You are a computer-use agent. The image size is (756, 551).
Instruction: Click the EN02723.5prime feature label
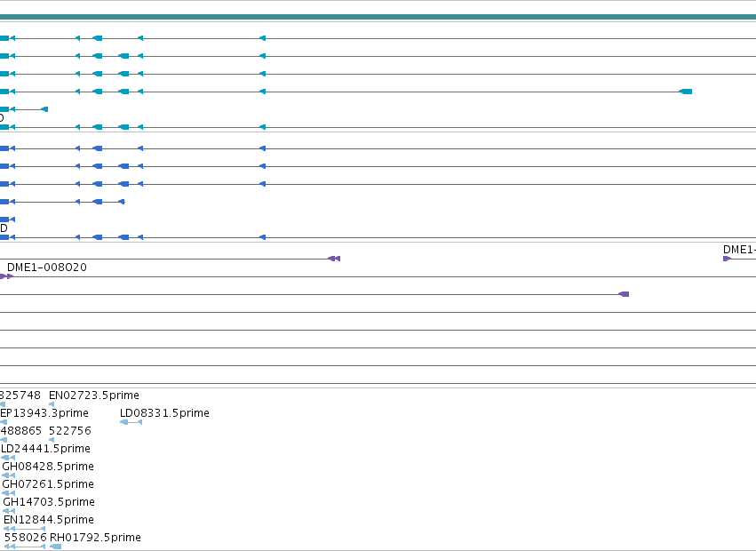(x=94, y=395)
